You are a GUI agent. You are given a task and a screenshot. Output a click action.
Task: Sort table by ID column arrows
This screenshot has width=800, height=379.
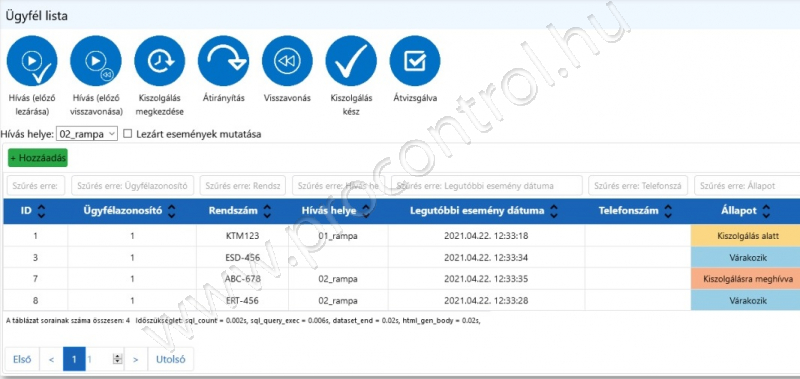pyautogui.click(x=42, y=211)
